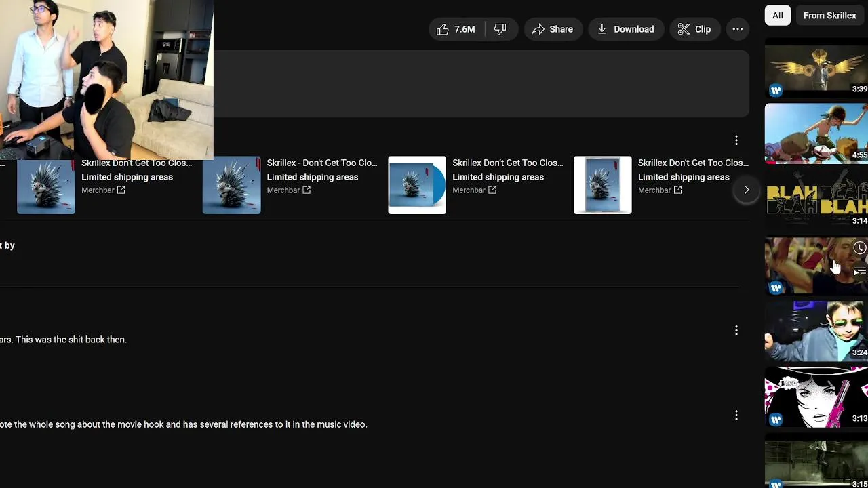Screen dimensions: 868x488
Task: Open Merchbar link under blue vinyl item
Action: [x=474, y=190]
